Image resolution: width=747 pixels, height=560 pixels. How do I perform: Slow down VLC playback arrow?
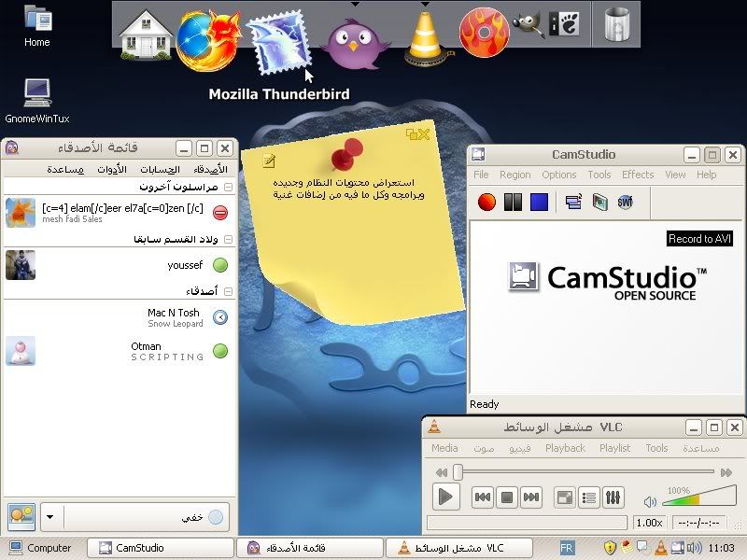coord(442,472)
